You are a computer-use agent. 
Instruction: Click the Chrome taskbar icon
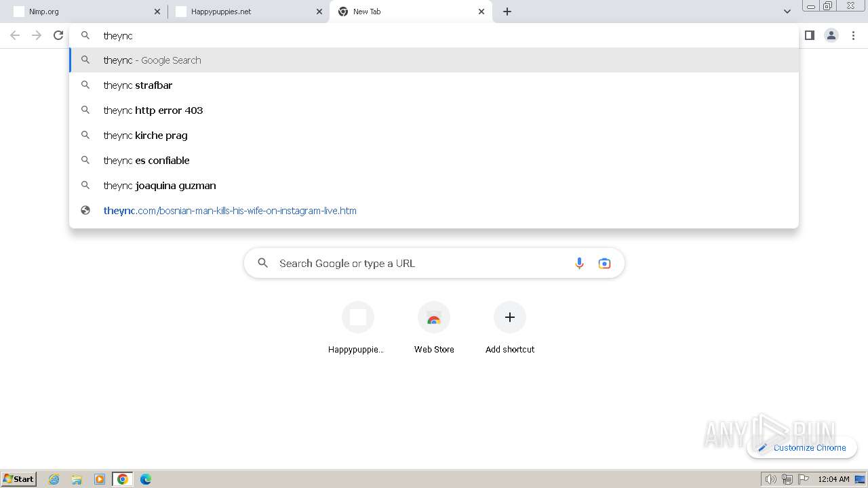(123, 479)
